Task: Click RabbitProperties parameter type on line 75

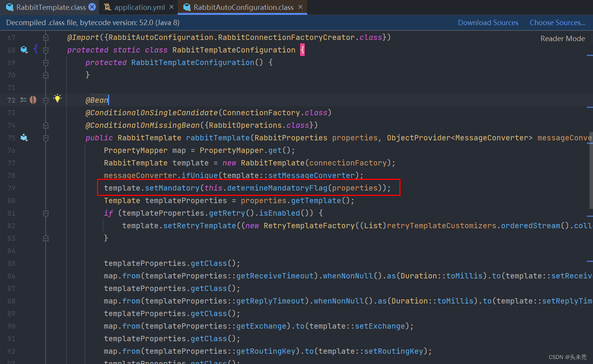Action: point(291,138)
